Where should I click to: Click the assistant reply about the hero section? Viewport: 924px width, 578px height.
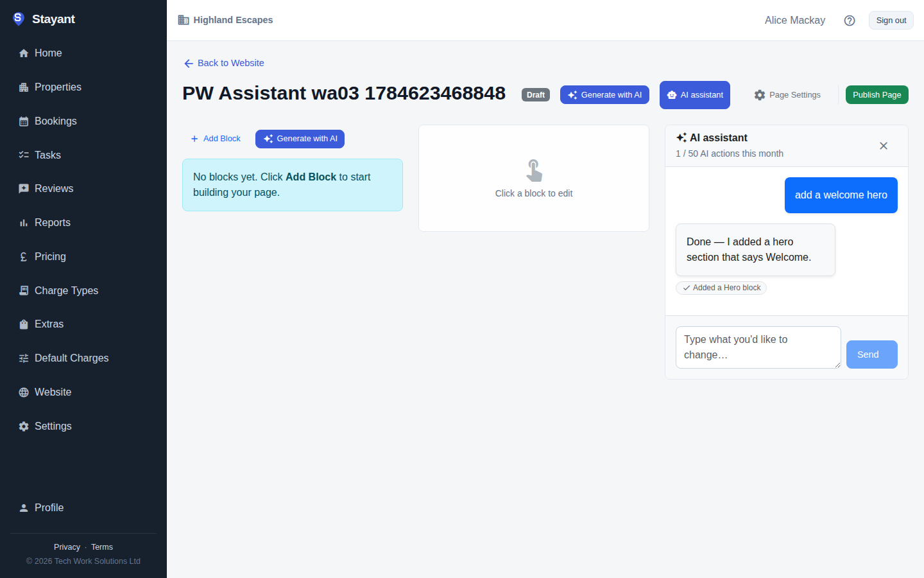(x=755, y=250)
